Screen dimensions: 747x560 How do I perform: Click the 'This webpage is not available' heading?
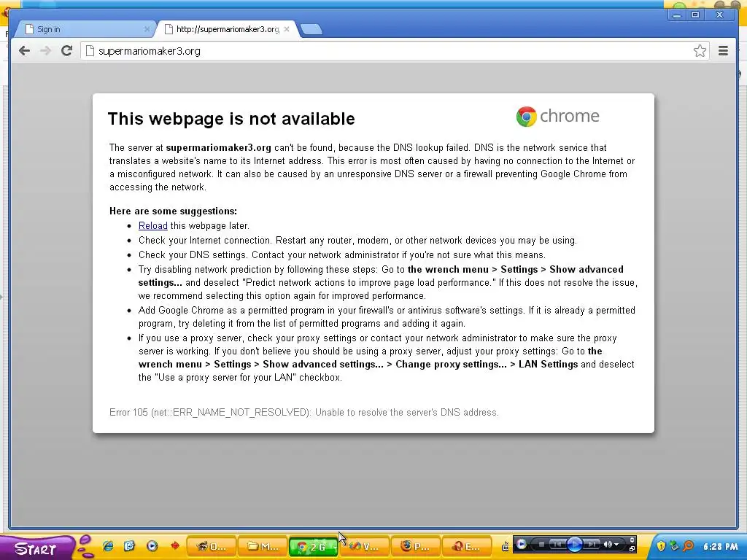[x=231, y=119]
